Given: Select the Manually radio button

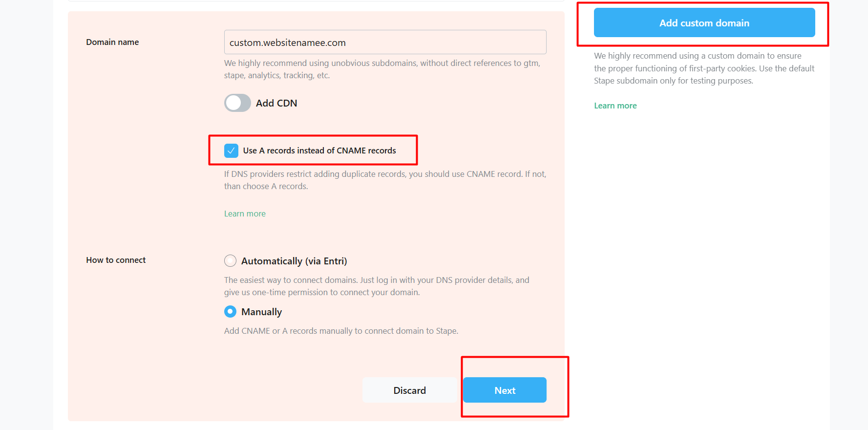Looking at the screenshot, I should click(x=230, y=312).
